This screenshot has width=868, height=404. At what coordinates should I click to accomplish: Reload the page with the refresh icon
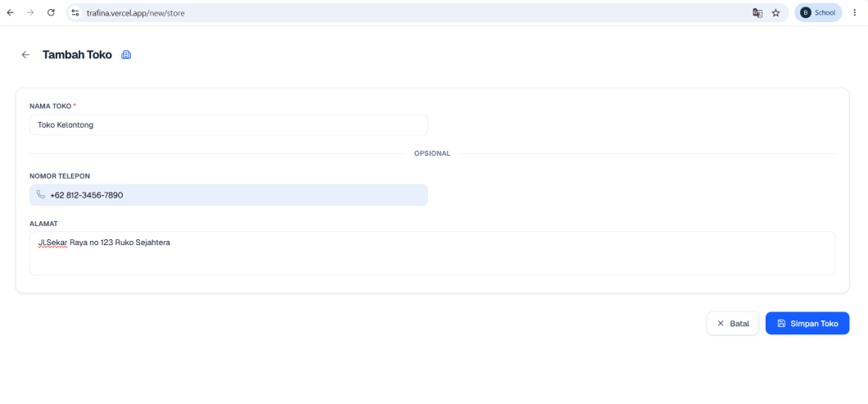(x=51, y=13)
